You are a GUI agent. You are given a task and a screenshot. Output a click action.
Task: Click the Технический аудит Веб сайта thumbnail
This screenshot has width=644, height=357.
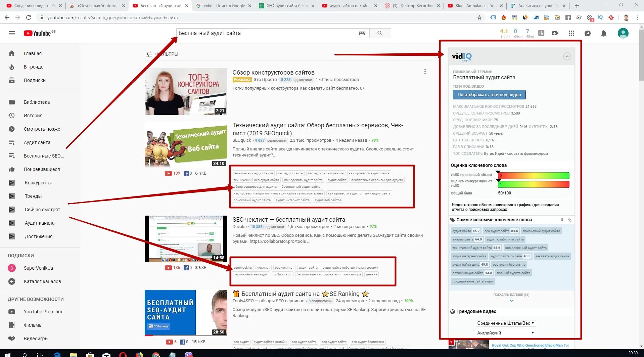coord(186,144)
